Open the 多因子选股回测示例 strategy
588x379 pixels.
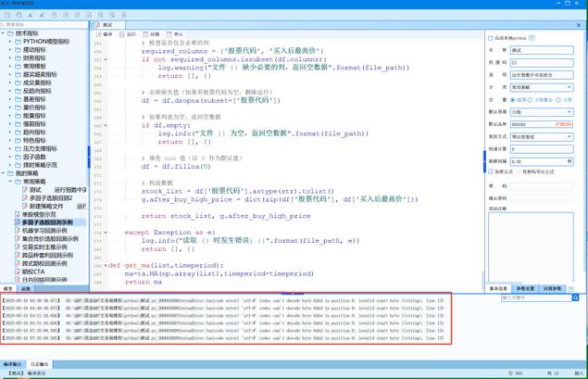click(46, 222)
